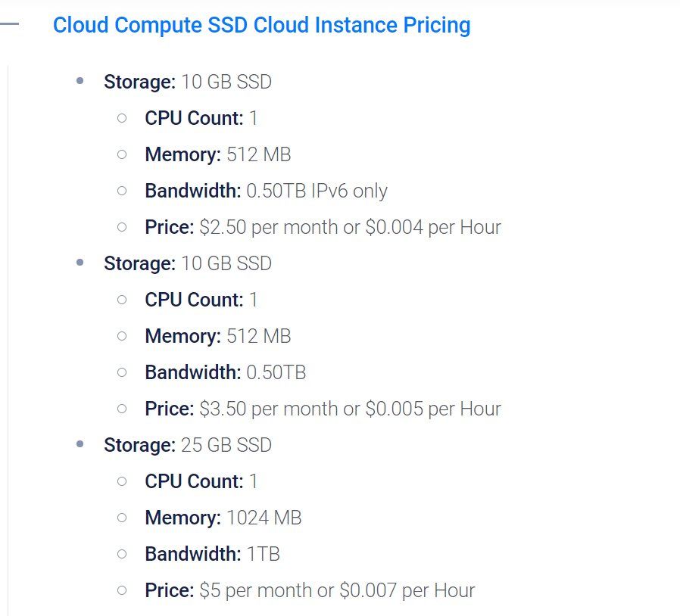Click the hollow bullet next to the $5 per month price
680x616 pixels.
click(x=122, y=590)
